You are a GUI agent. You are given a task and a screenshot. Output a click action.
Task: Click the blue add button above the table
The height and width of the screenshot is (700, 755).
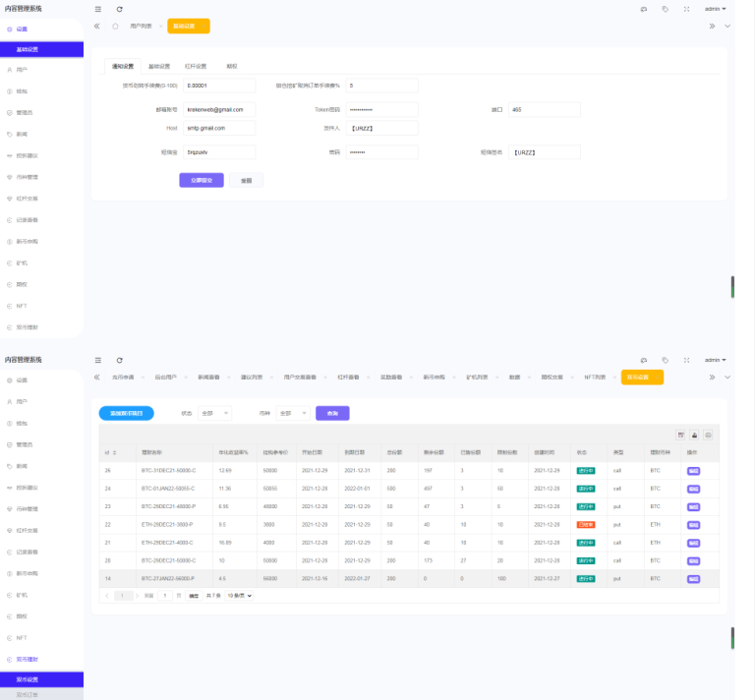click(126, 413)
